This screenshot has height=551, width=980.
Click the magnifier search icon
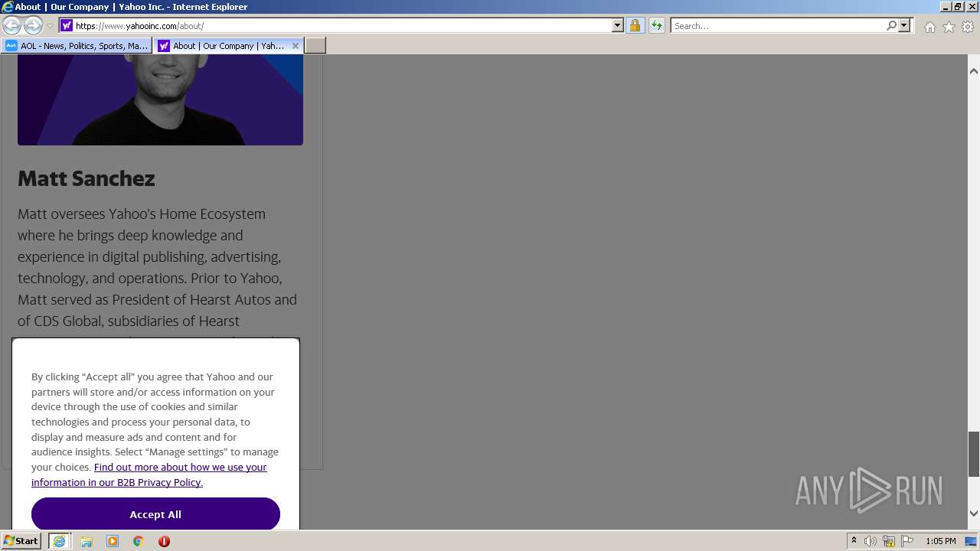pyautogui.click(x=891, y=25)
